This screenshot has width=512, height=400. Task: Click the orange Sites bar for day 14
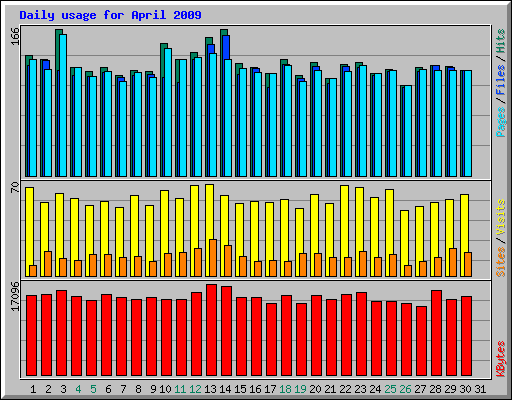coord(228,261)
